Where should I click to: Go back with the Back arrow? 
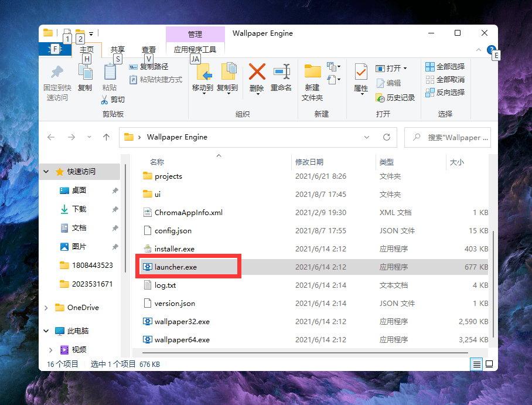pyautogui.click(x=51, y=137)
